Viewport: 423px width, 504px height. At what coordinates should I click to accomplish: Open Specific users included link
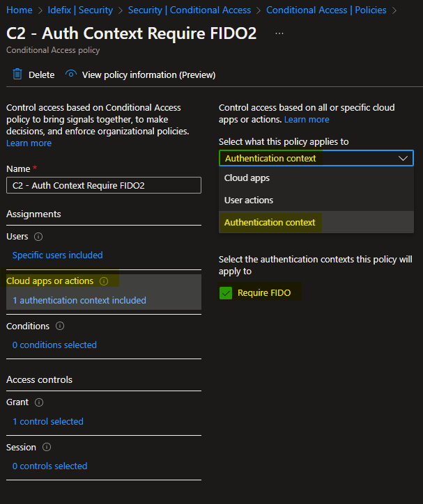click(58, 255)
